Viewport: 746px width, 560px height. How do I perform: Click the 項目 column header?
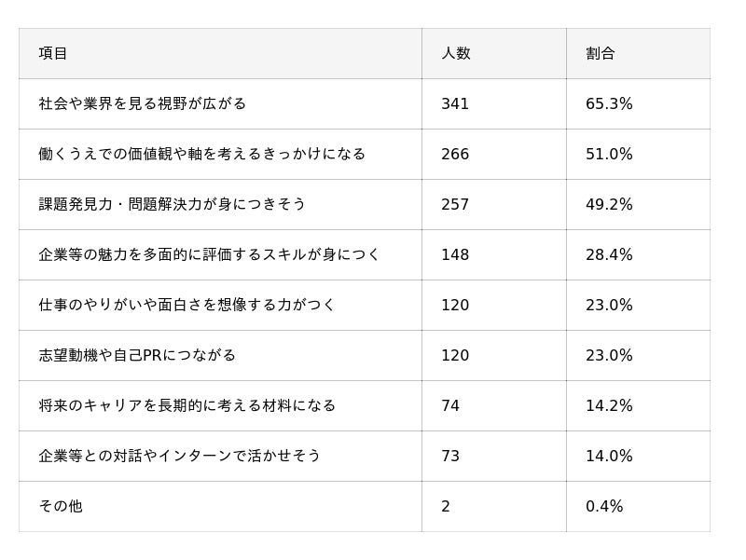pyautogui.click(x=53, y=53)
